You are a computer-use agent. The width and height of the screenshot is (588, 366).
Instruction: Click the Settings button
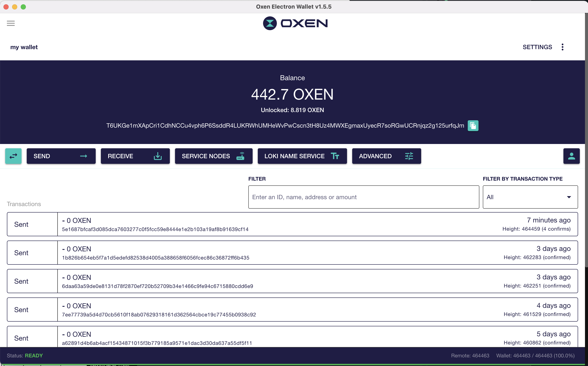[537, 47]
